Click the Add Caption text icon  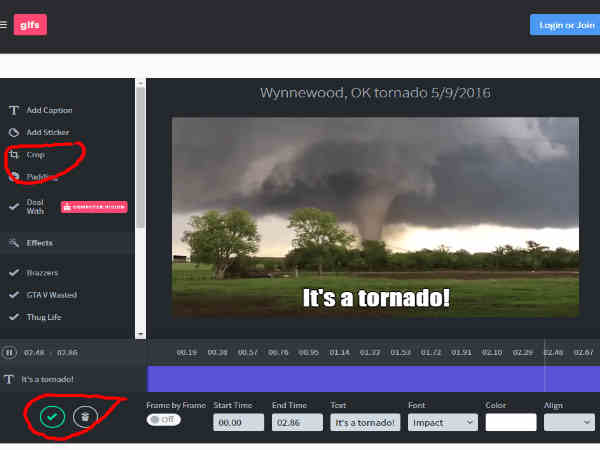pos(14,110)
